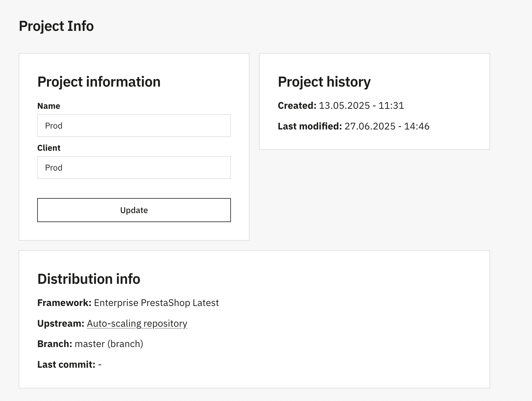
Task: Focus the Client input field
Action: (134, 168)
